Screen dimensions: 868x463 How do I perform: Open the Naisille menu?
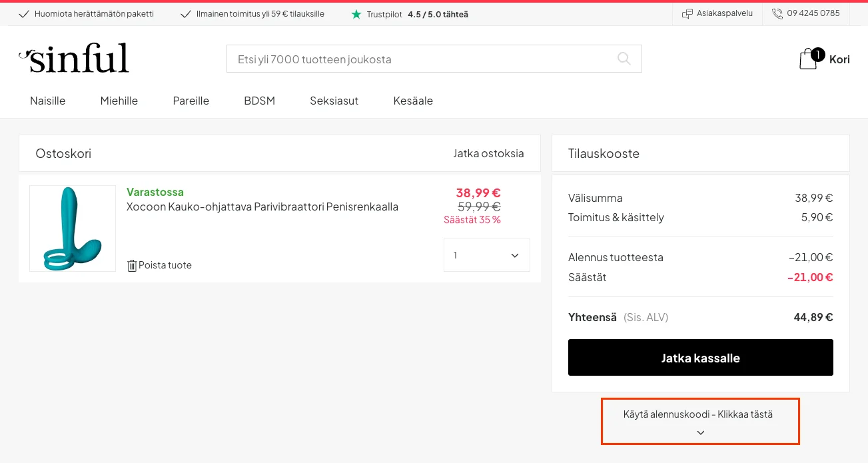[48, 101]
